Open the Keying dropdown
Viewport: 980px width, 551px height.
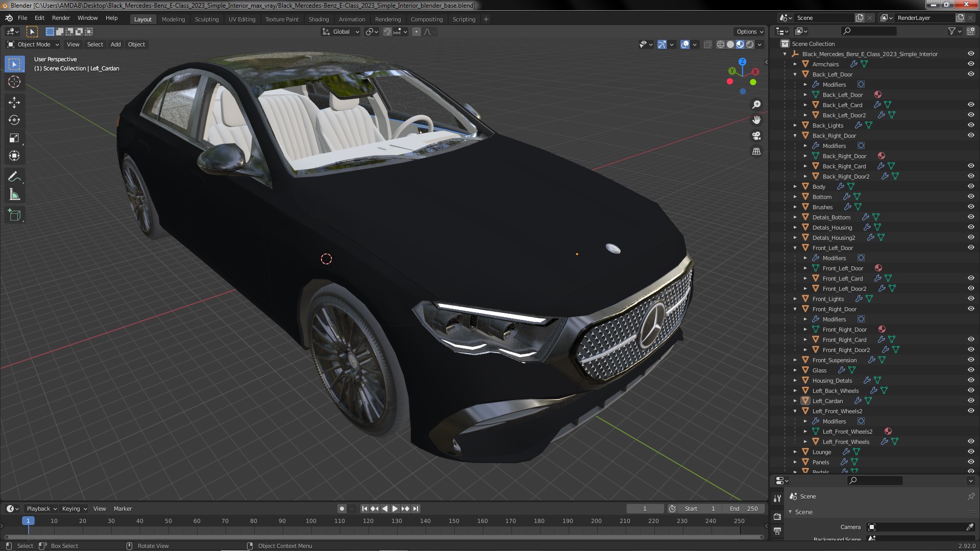[x=75, y=509]
